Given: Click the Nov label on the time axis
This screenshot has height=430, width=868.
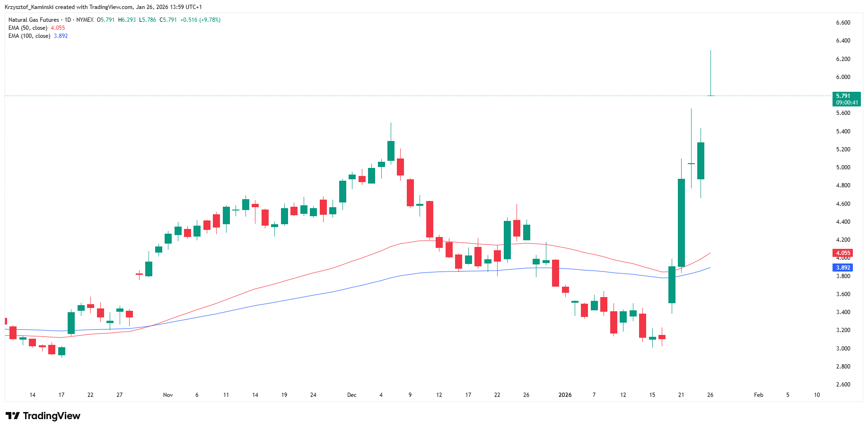Looking at the screenshot, I should pyautogui.click(x=168, y=395).
